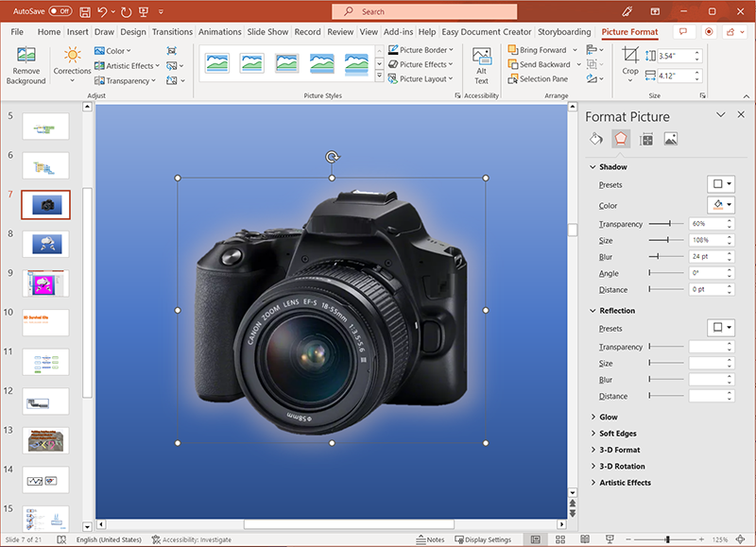Open the Shadow Color dropdown
The height and width of the screenshot is (547, 756).
[721, 205]
